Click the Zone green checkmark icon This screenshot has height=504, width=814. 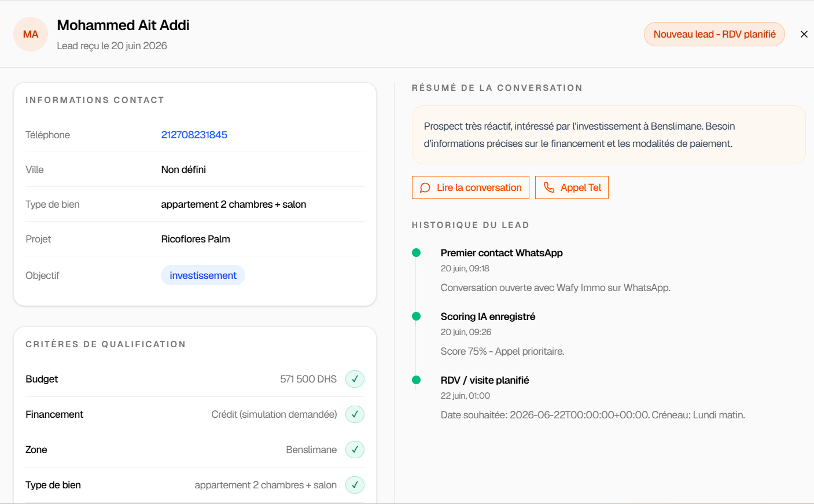point(355,450)
